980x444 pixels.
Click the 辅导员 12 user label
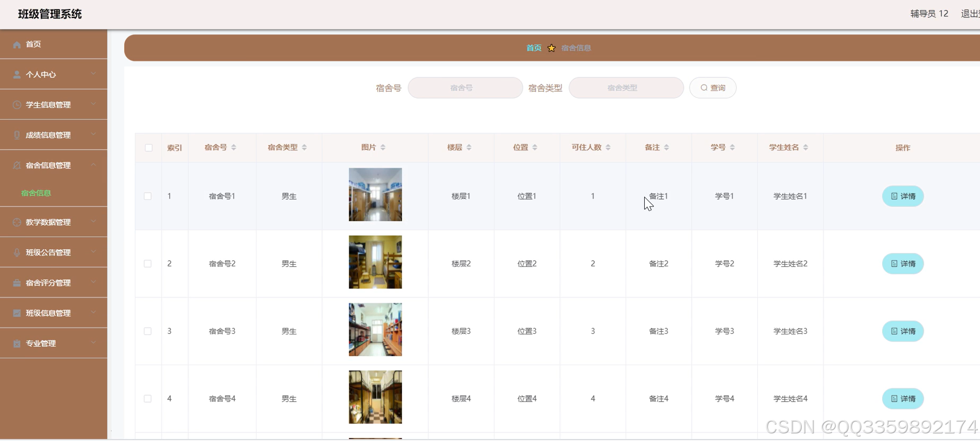coord(929,14)
